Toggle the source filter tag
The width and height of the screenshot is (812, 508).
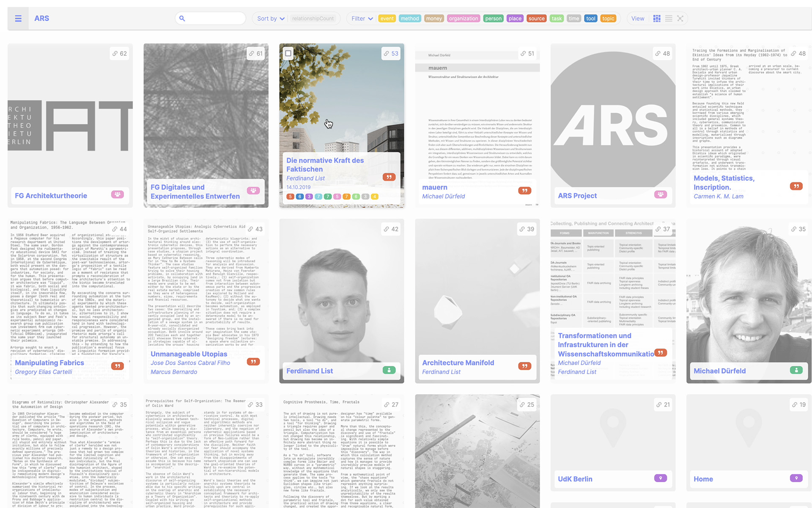[537, 18]
